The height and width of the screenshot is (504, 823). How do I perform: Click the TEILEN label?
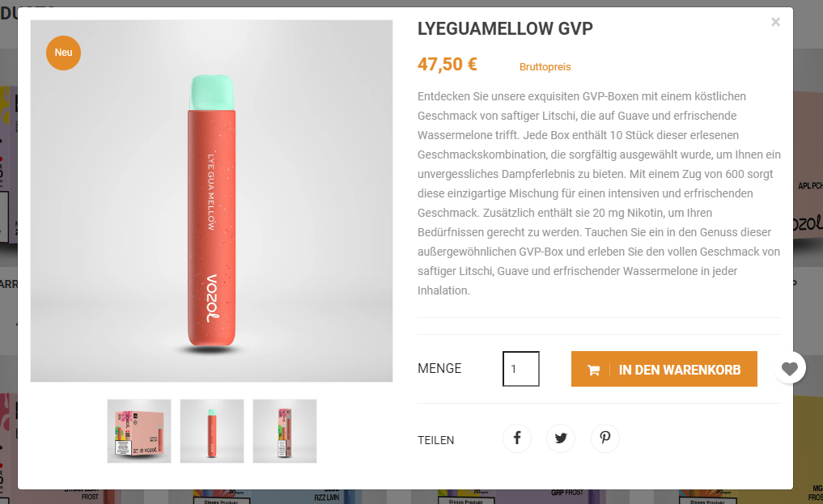click(435, 440)
